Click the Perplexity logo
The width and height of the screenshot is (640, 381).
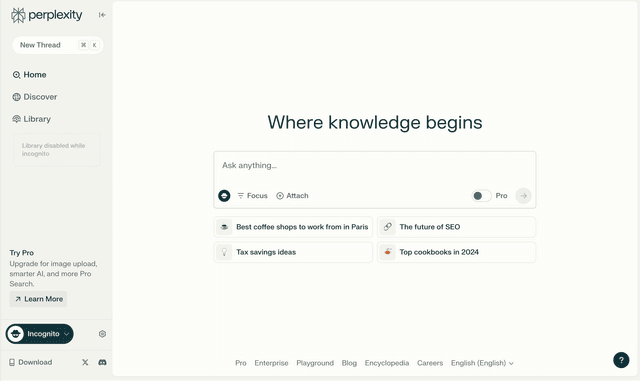[47, 15]
